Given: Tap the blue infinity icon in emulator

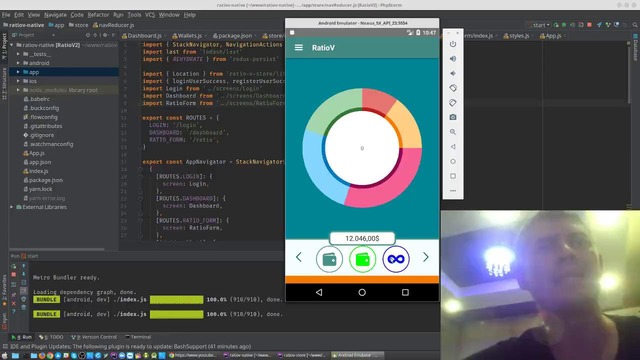Looking at the screenshot, I should [x=396, y=259].
